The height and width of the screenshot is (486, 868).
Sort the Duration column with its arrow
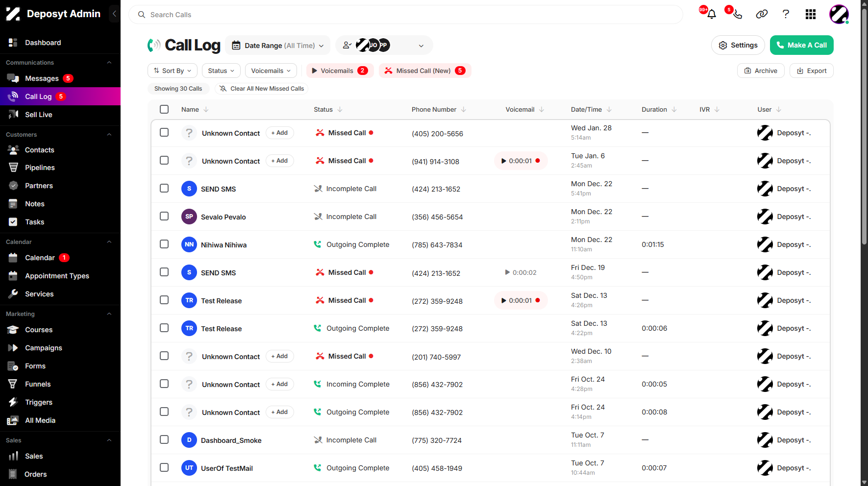point(674,109)
